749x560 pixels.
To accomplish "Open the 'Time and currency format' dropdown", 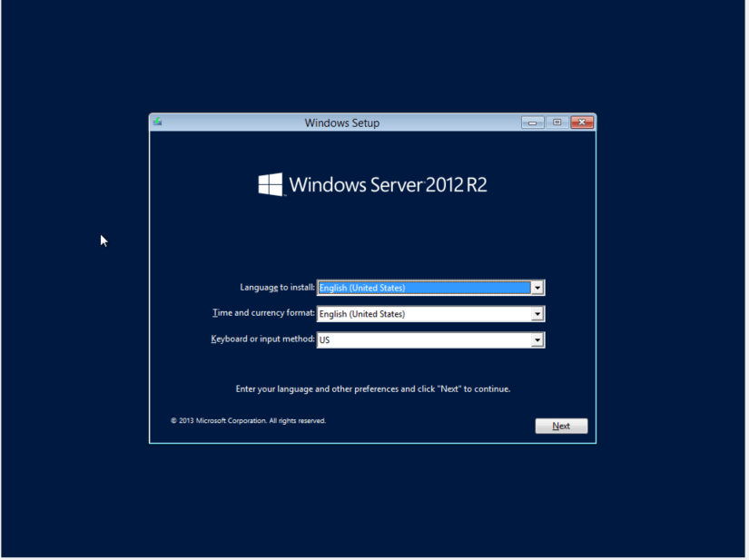I will 537,313.
